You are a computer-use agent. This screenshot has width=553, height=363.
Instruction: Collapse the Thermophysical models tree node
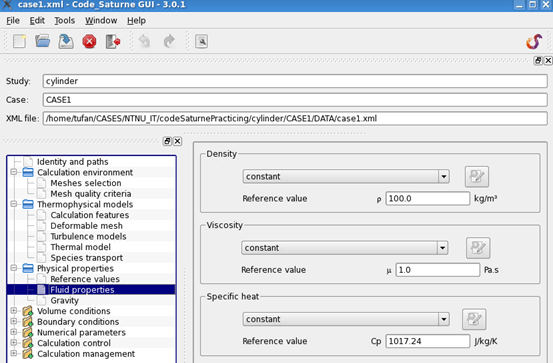[14, 204]
